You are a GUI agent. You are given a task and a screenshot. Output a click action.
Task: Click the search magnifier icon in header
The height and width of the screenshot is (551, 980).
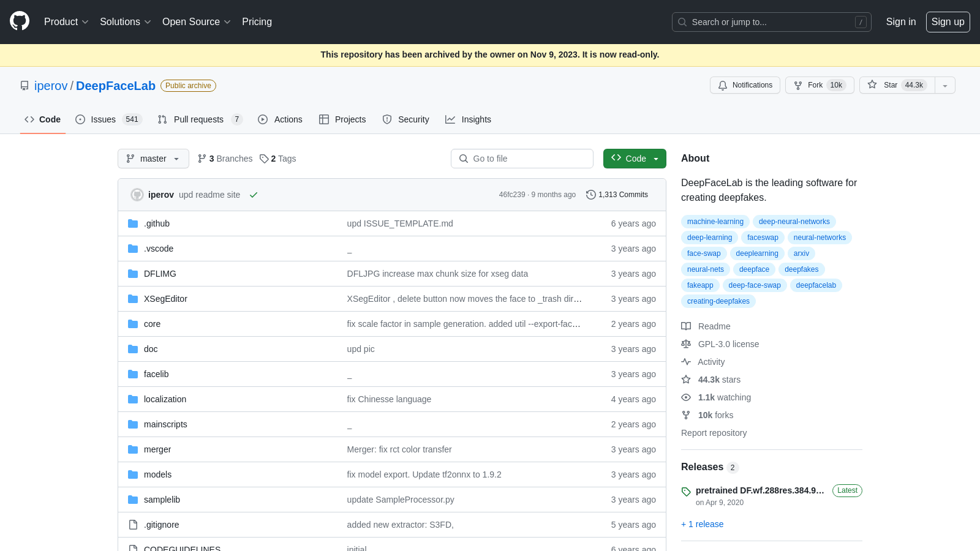(x=682, y=22)
